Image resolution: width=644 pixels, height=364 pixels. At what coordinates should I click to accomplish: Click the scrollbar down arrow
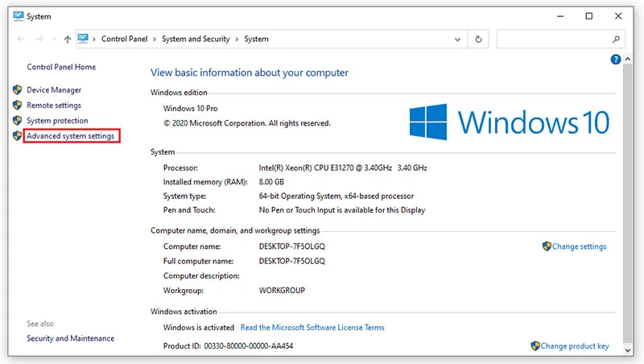tap(627, 350)
